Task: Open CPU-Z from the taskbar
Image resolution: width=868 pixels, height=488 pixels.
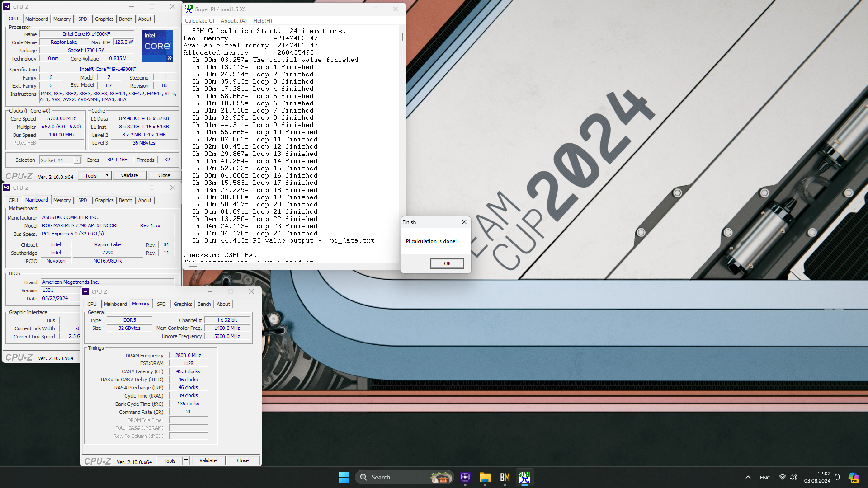Action: pos(465,477)
